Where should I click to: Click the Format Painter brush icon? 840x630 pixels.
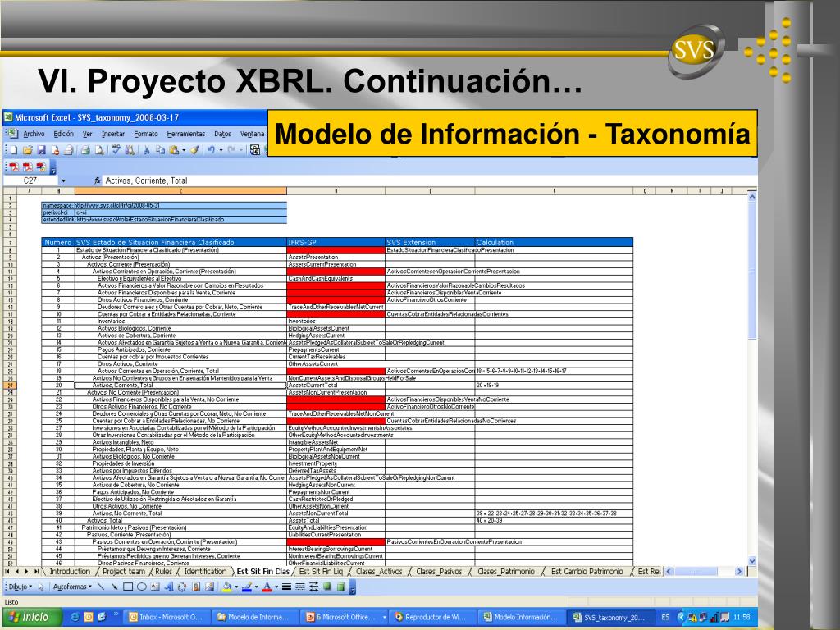194,150
